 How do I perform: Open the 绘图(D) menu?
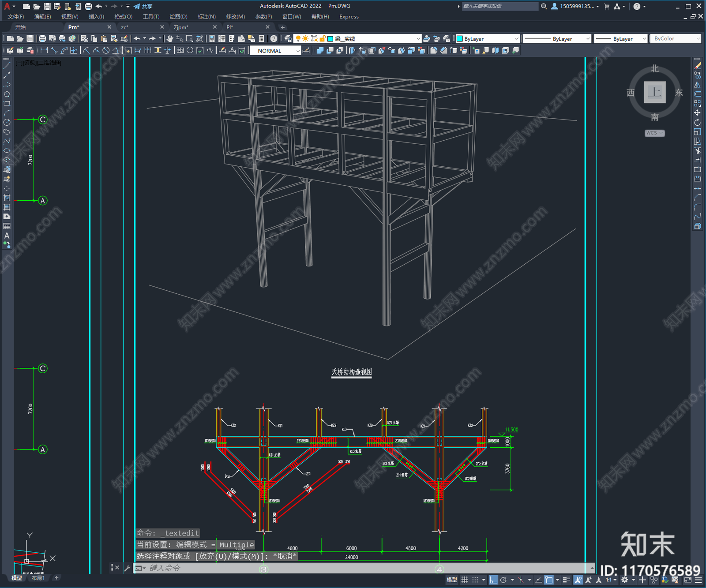click(x=179, y=17)
